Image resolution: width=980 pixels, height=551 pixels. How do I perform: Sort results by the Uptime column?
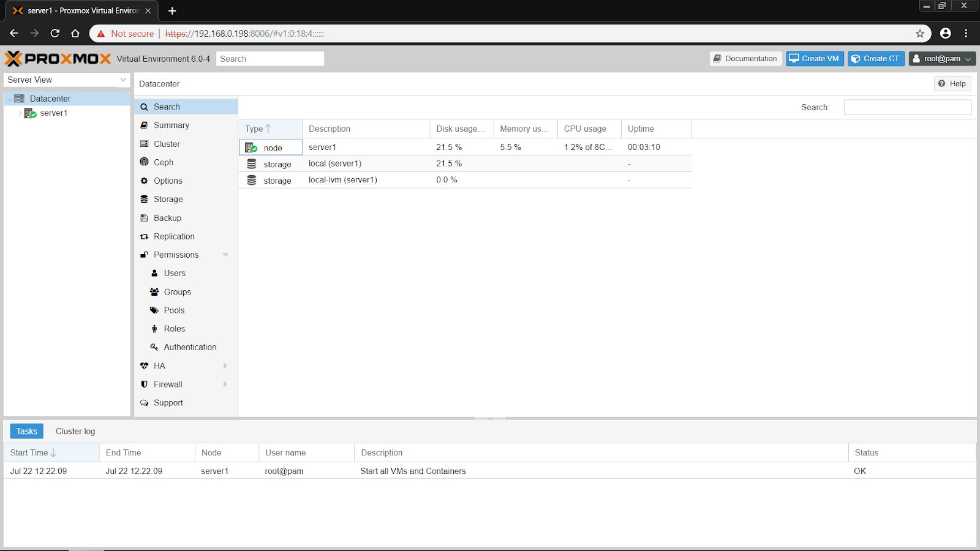coord(641,129)
